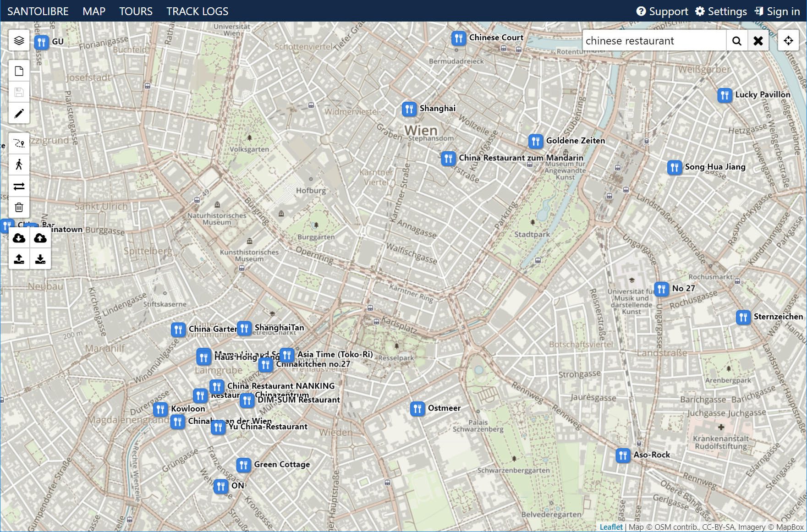The image size is (807, 532).
Task: Select the Song Hua Jiang marker
Action: tap(675, 168)
